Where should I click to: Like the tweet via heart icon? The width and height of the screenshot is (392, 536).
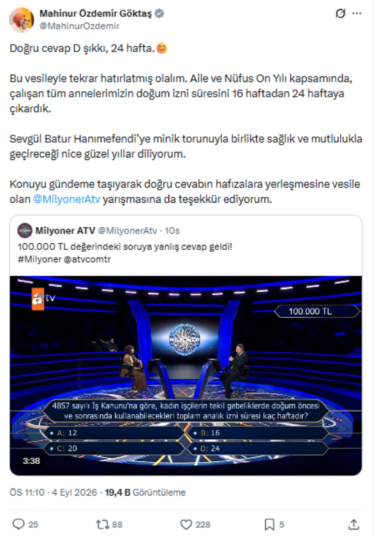pos(186,524)
